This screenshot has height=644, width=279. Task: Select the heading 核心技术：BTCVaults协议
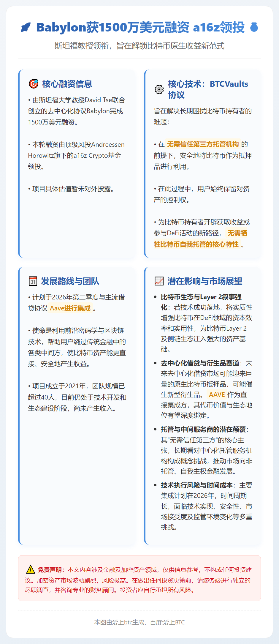click(x=208, y=89)
